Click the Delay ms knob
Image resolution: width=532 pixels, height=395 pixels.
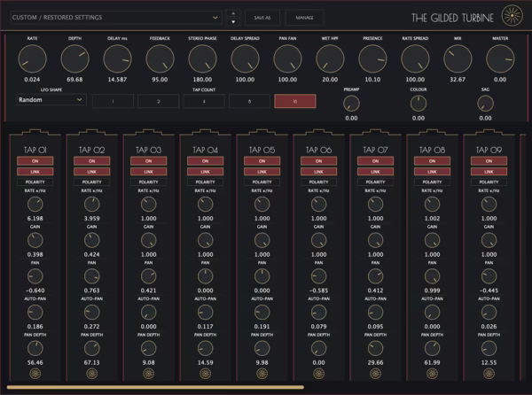pos(117,59)
